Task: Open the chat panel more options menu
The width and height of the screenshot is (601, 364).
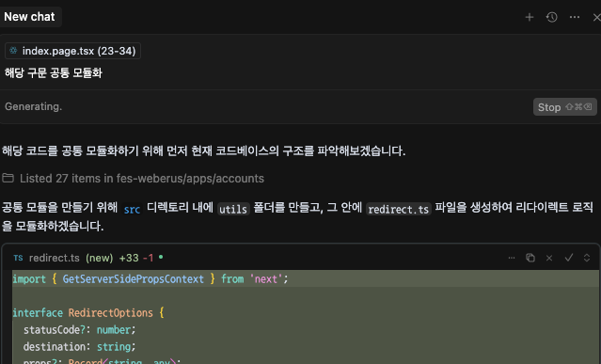Action: click(575, 17)
